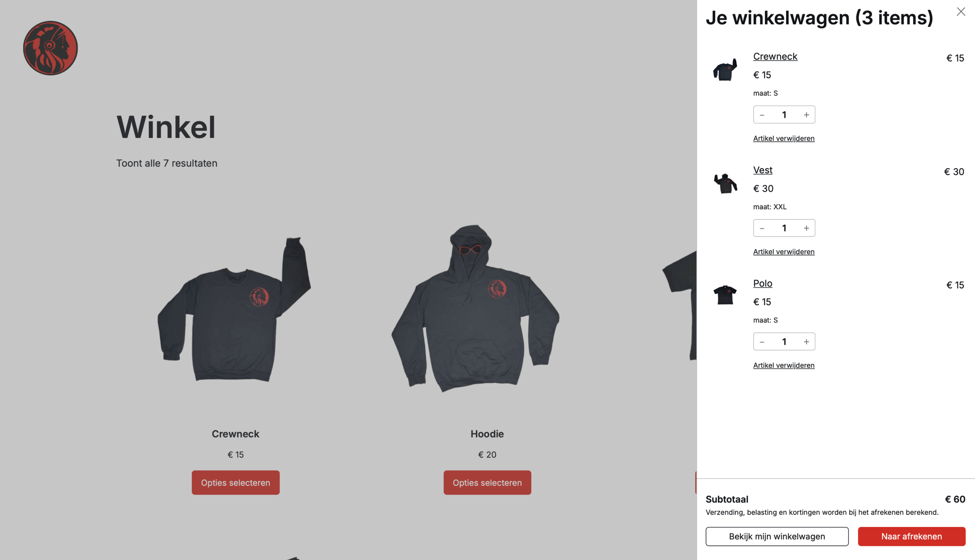Click the Crewneck cart thumbnail image

pos(725,69)
